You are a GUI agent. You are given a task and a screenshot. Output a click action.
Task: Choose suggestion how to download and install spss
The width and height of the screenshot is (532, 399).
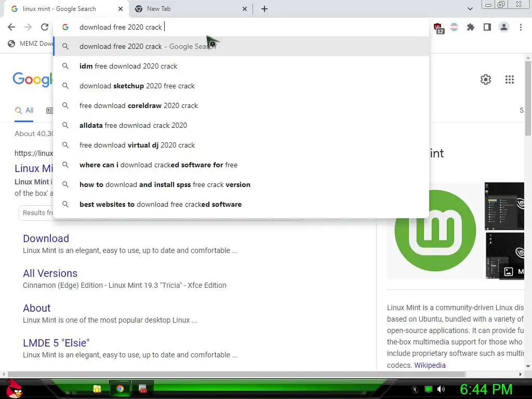[x=241, y=184]
